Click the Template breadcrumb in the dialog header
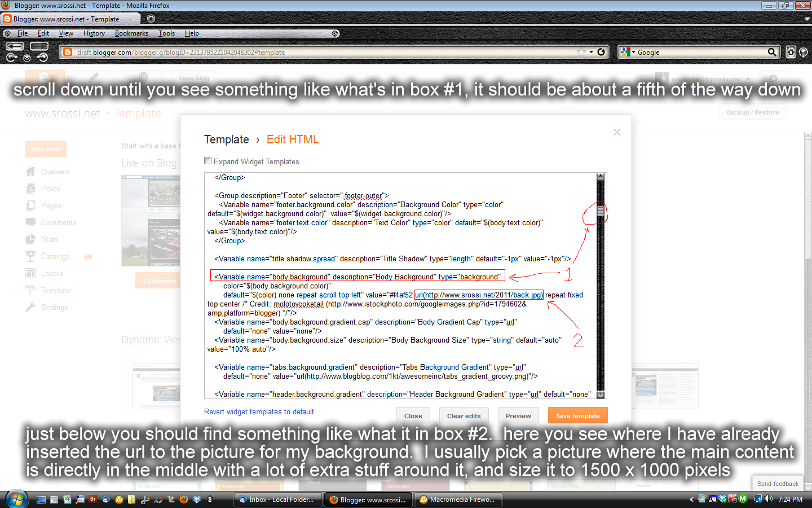Viewport: 812px width, 508px height. [227, 139]
